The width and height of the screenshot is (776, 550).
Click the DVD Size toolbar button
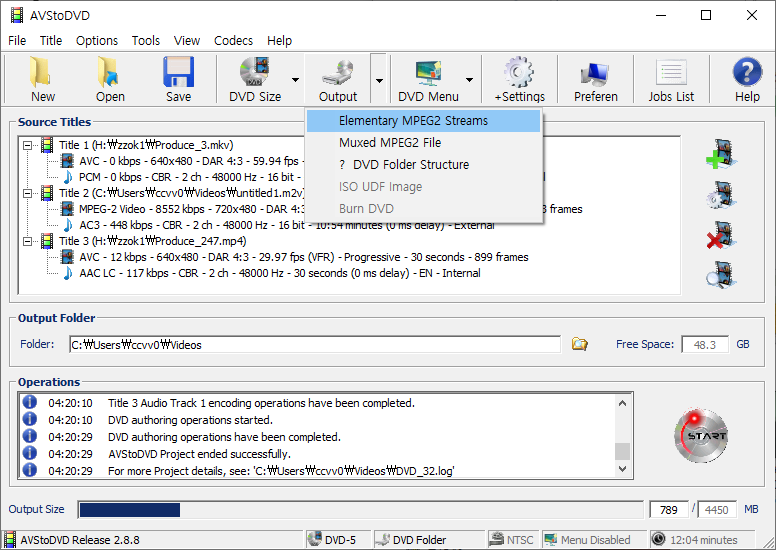pyautogui.click(x=255, y=79)
